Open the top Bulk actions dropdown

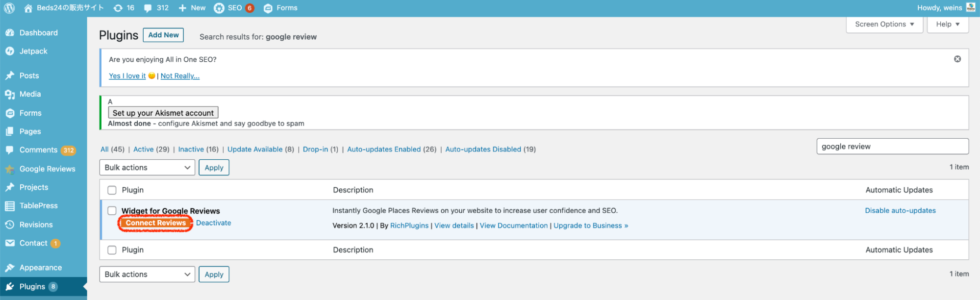147,168
